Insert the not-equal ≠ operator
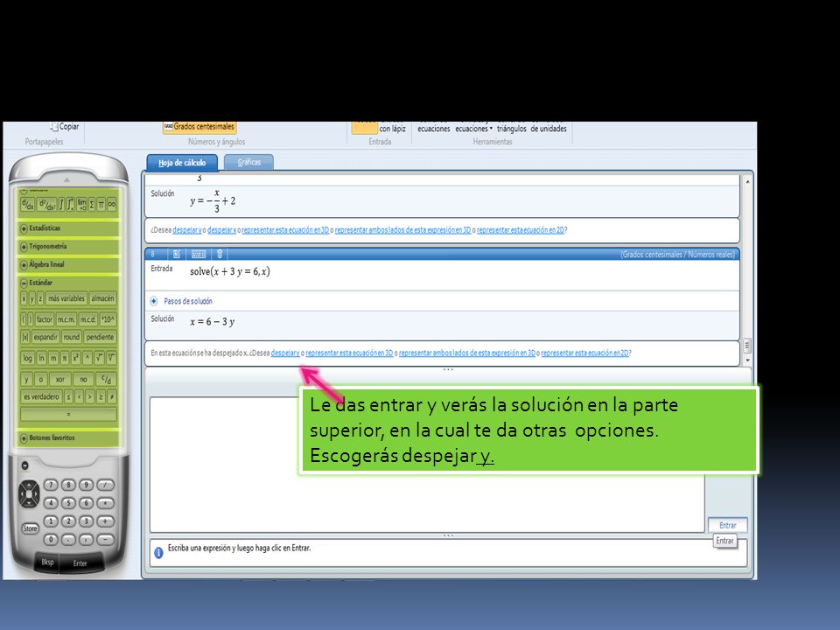This screenshot has height=630, width=840. [x=111, y=397]
